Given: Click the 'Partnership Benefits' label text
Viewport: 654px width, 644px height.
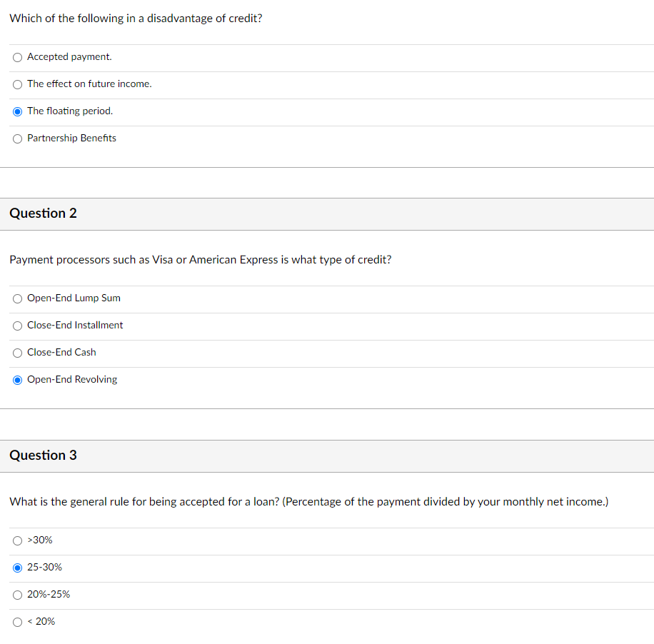Looking at the screenshot, I should click(x=71, y=139).
